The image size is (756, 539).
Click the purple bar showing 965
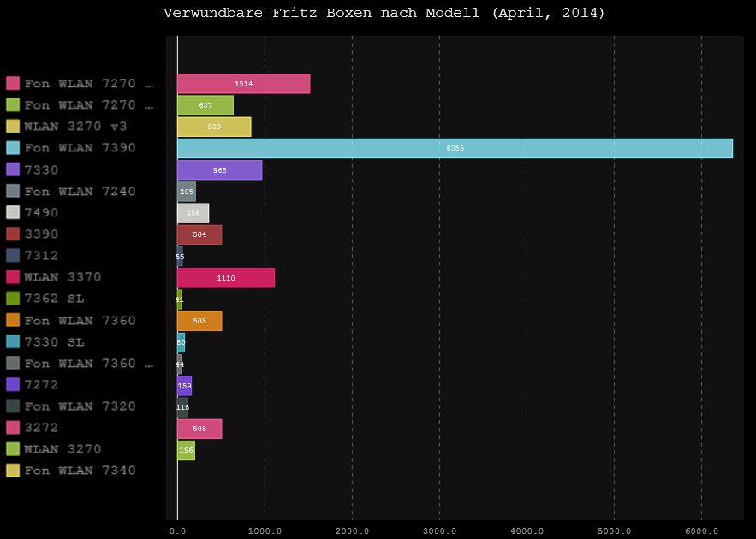click(219, 169)
